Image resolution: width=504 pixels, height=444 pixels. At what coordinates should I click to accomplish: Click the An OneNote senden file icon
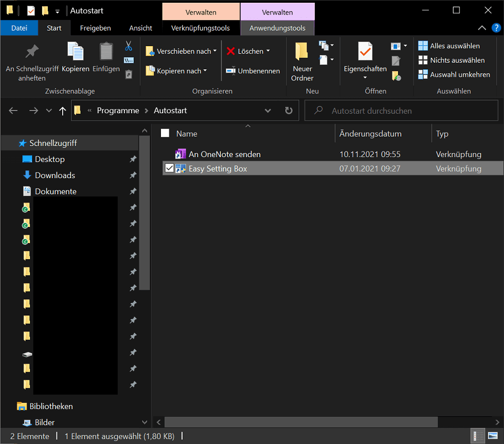click(x=180, y=154)
